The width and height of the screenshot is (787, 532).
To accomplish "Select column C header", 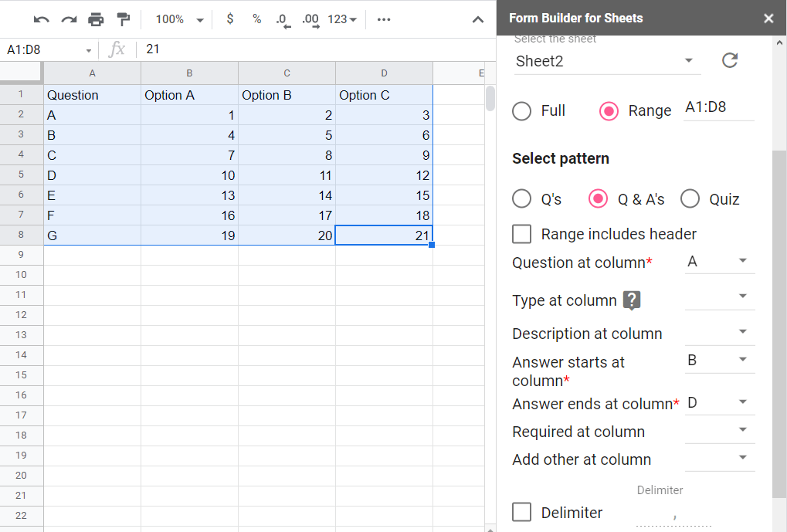I will click(x=287, y=73).
